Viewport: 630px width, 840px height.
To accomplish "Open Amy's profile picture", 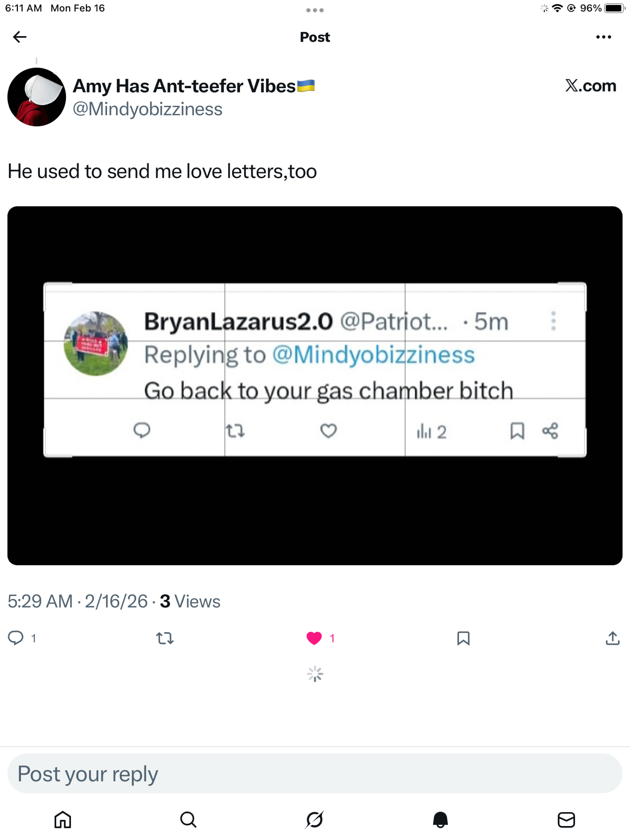I will point(37,97).
